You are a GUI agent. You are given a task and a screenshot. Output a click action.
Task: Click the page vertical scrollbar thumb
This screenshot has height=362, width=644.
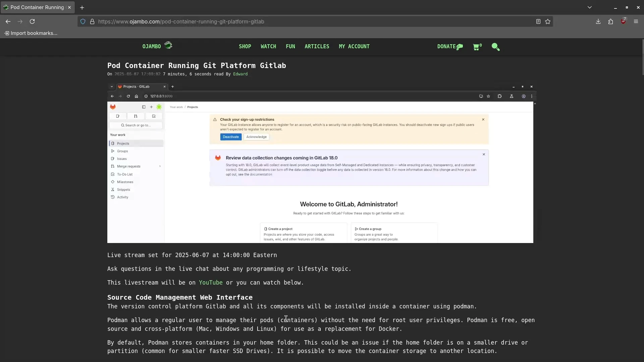643,57
